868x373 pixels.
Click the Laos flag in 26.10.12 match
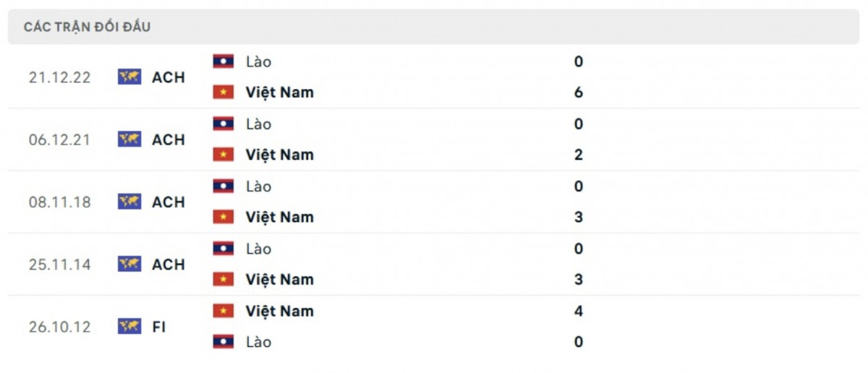click(x=223, y=342)
